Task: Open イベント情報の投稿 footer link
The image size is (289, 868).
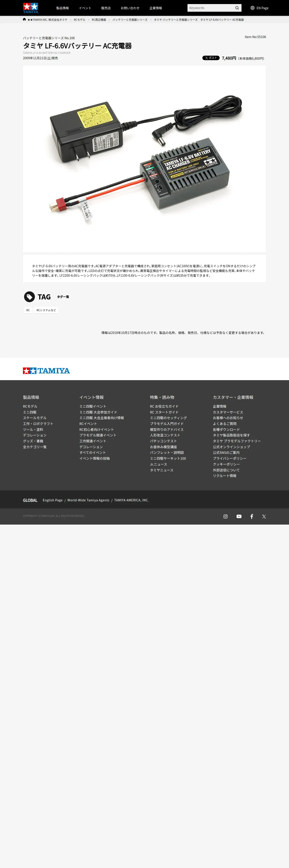Action: 95,458
